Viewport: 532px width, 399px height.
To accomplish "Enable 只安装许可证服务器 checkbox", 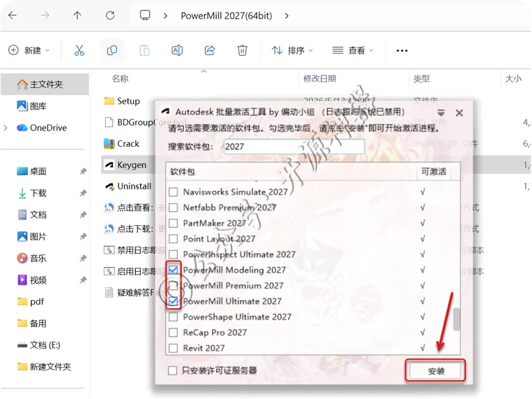I will pos(172,371).
